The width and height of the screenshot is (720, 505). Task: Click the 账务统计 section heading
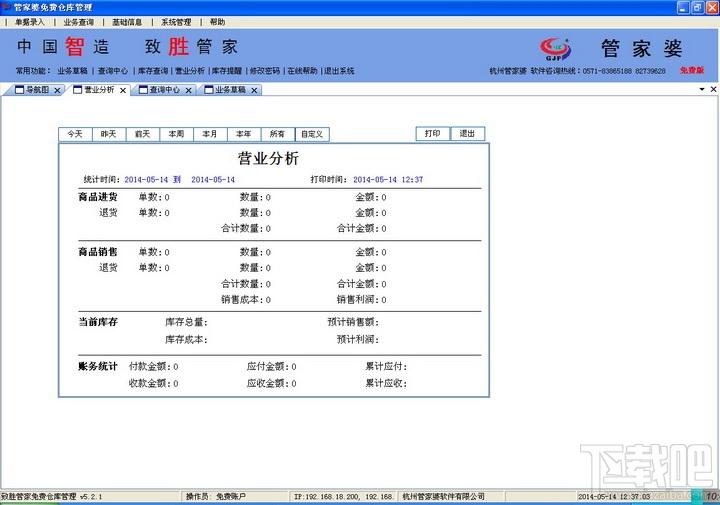[x=98, y=366]
